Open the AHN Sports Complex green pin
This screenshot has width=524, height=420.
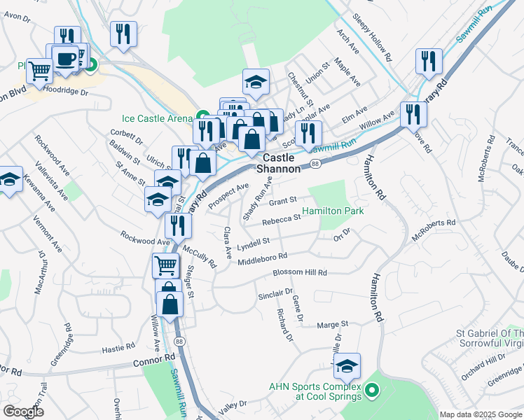371,391
